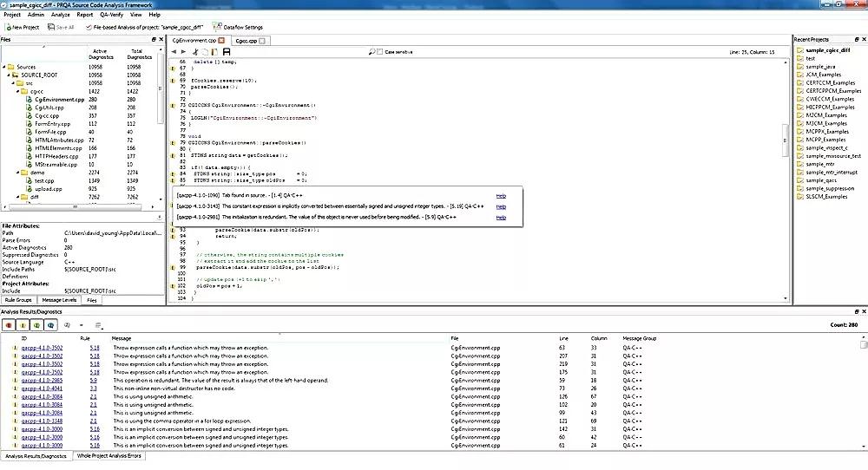The height and width of the screenshot is (470, 868).
Task: Collapse the cgicc folder node
Action: pos(17,91)
